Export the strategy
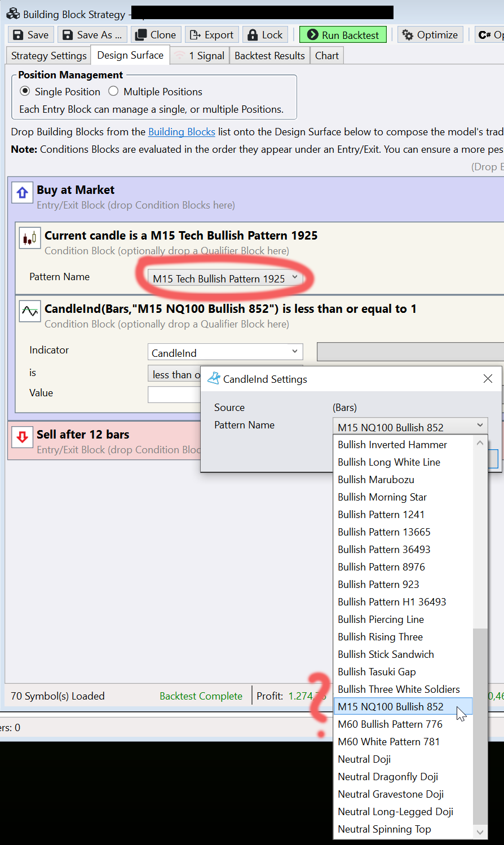 (x=211, y=35)
